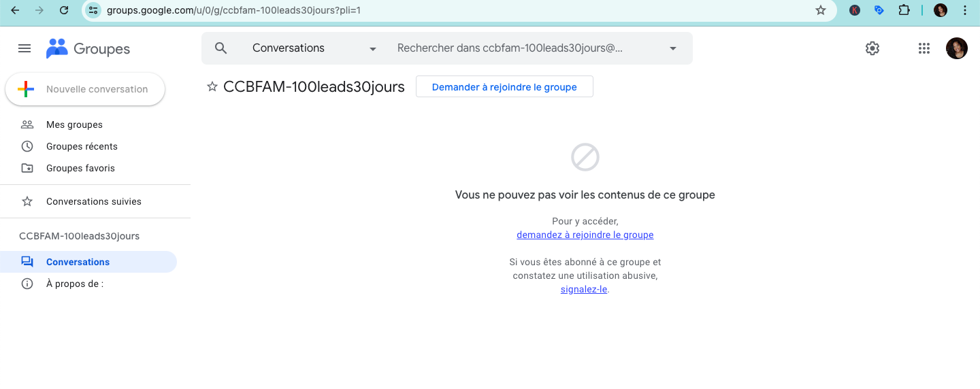View site information icon in address bar
The width and height of the screenshot is (980, 389).
(x=94, y=10)
